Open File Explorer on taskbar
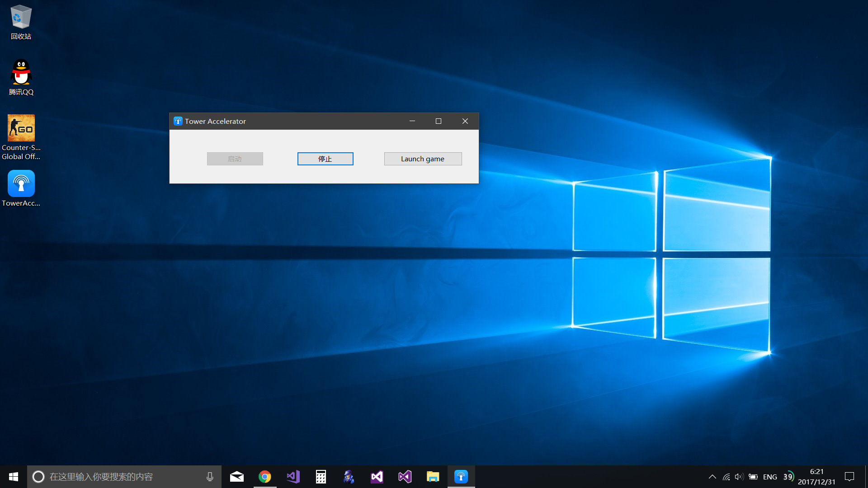This screenshot has height=488, width=868. coord(433,477)
